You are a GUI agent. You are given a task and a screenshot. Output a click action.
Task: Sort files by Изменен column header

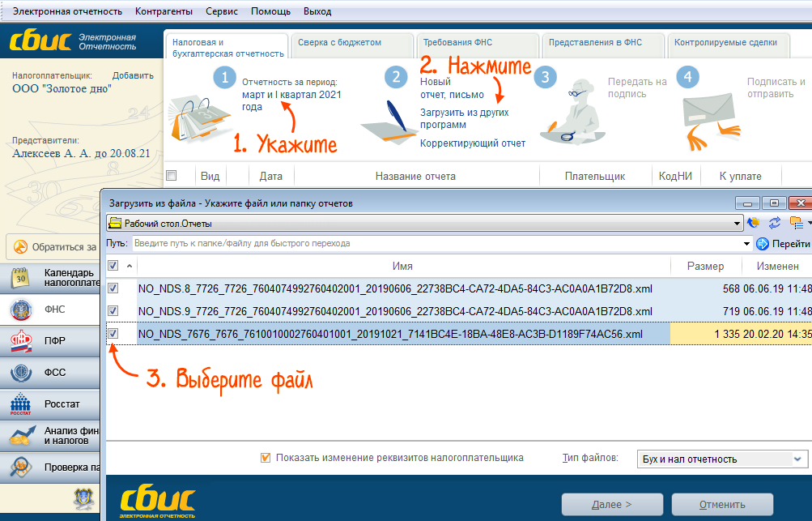777,266
